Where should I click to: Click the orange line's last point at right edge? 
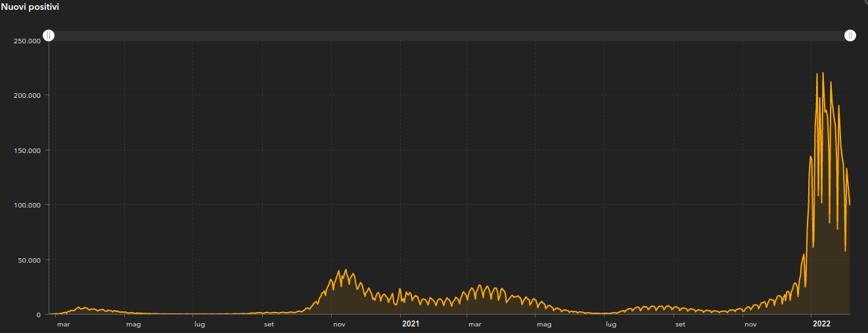click(850, 204)
